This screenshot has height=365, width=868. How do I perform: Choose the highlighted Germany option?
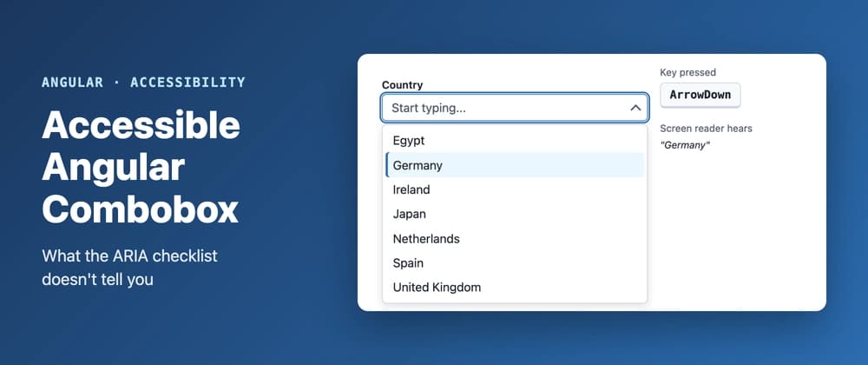click(515, 165)
